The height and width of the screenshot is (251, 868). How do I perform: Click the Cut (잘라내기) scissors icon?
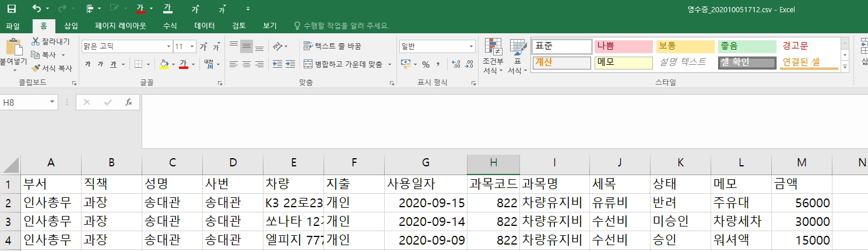pyautogui.click(x=36, y=41)
